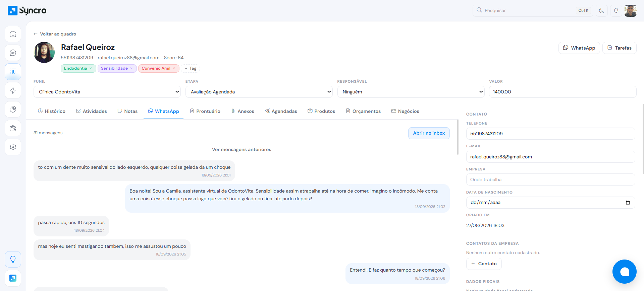The height and width of the screenshot is (291, 644).
Task: Open notifications bell
Action: [x=616, y=10]
